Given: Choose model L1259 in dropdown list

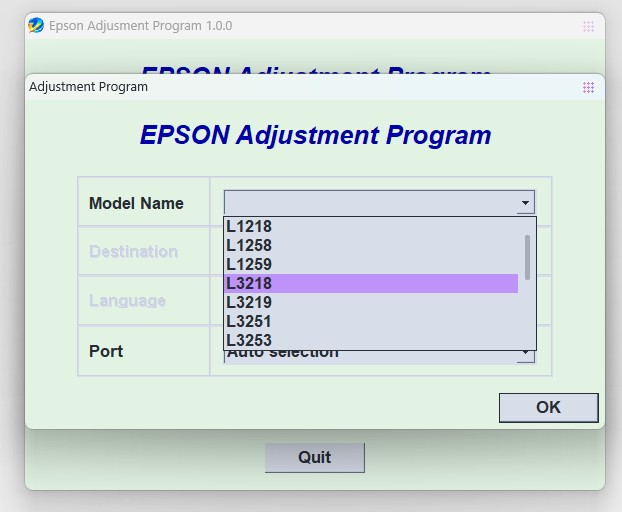Looking at the screenshot, I should click(x=371, y=265).
